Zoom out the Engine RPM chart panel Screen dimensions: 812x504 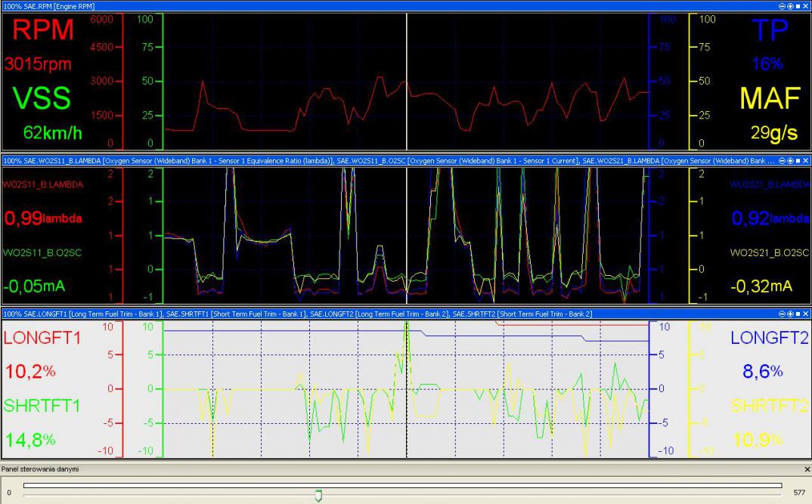782,6
